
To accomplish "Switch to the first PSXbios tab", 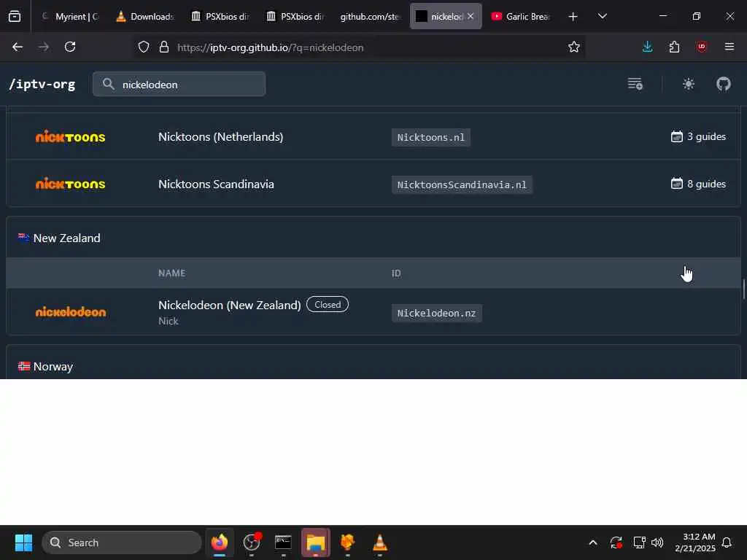I will (220, 17).
